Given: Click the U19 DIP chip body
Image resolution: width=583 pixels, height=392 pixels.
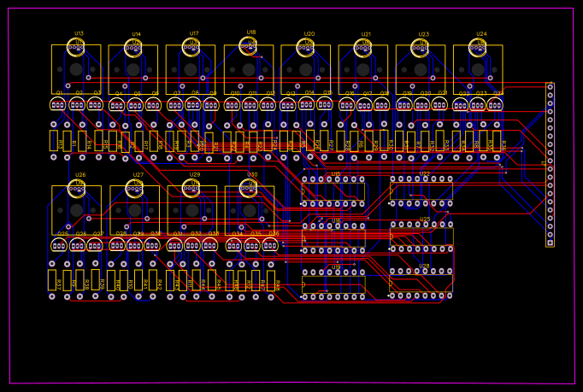Looking at the screenshot, I should tap(333, 284).
